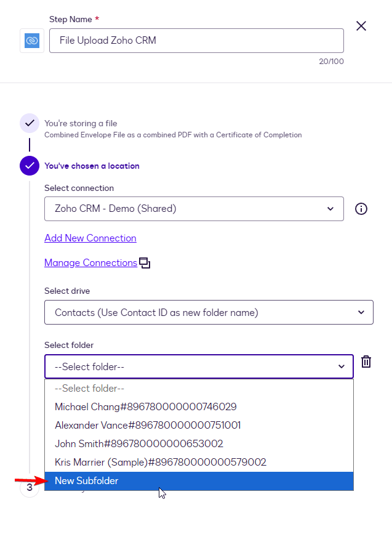Click the Zoho CRM app icon
This screenshot has width=392, height=550.
click(32, 41)
